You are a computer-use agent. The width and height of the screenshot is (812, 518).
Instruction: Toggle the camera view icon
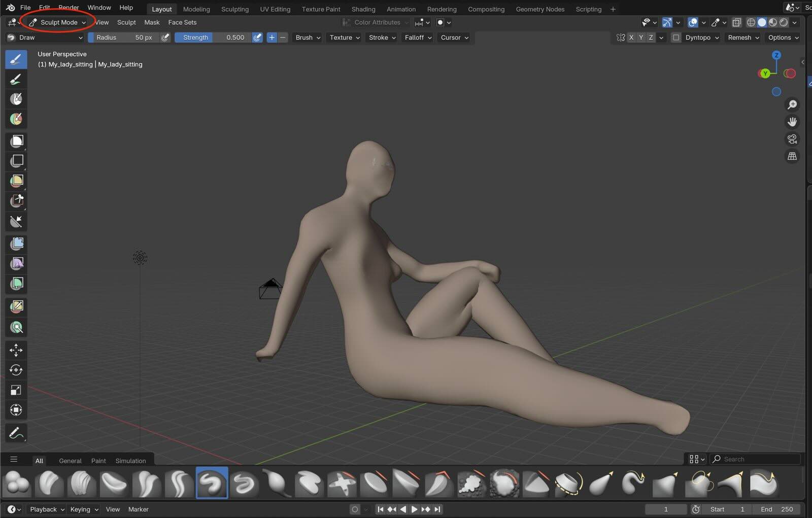[x=792, y=139]
